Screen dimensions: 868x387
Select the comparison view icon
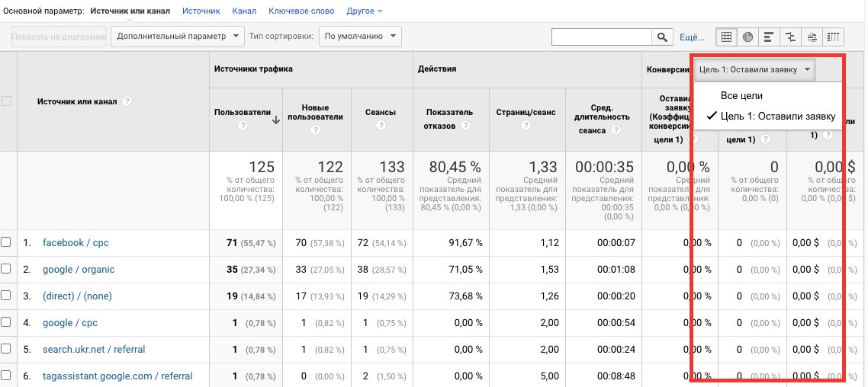(x=790, y=37)
